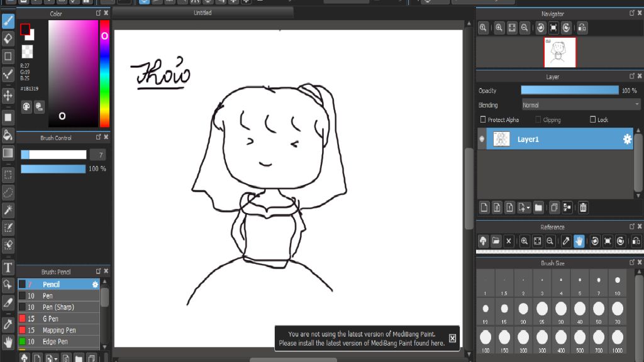Close the MediBang update notification
Viewport: 644px width, 362px height.
[x=452, y=338]
